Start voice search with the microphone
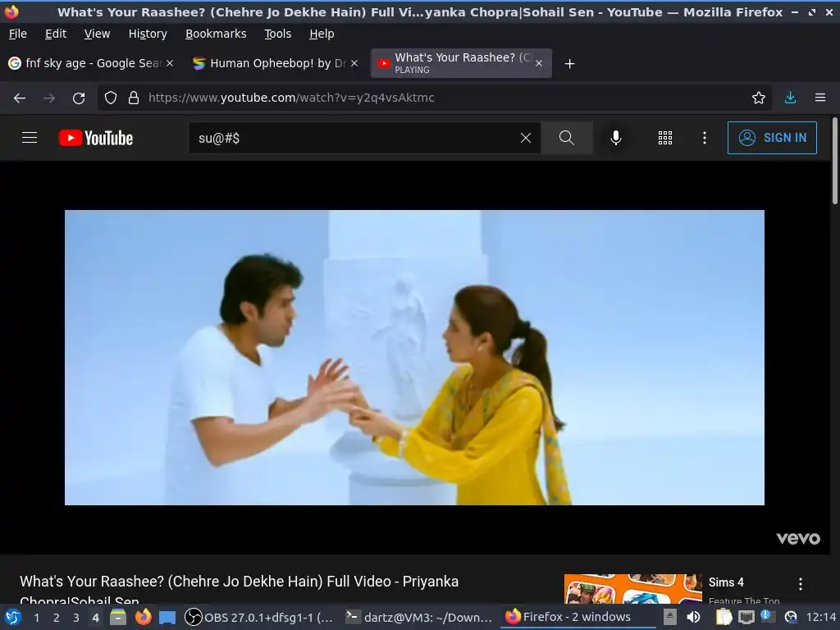 (x=616, y=138)
